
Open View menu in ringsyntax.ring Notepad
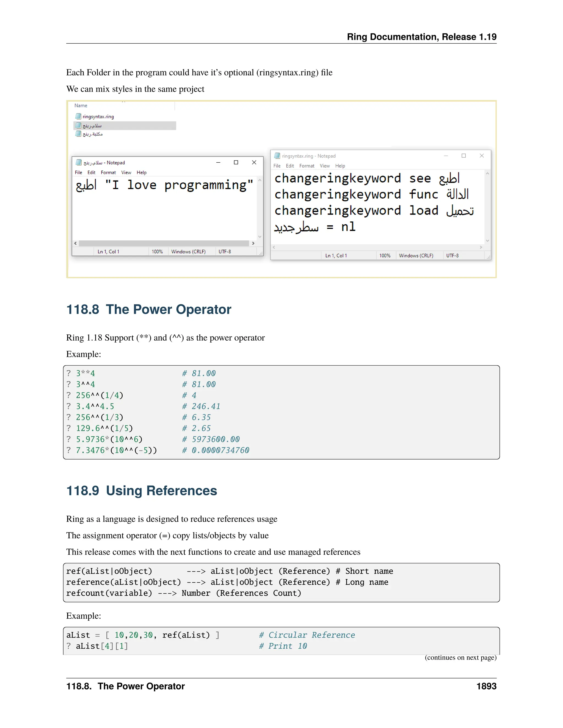point(325,166)
